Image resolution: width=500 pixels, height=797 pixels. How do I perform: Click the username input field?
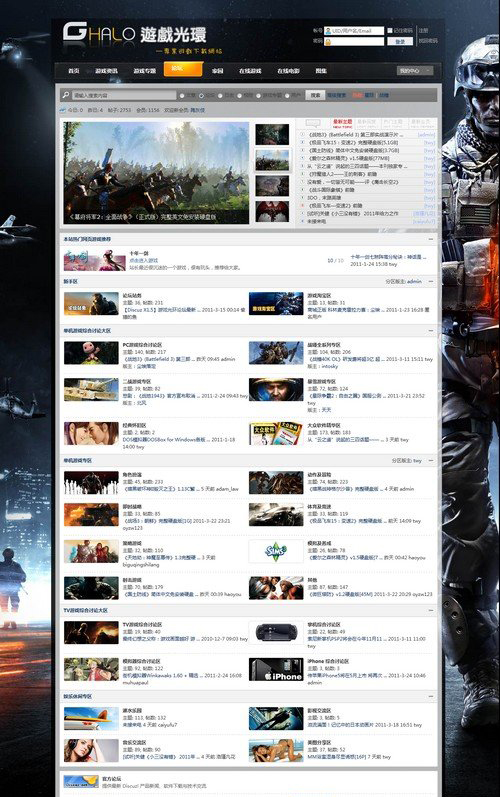click(x=354, y=31)
